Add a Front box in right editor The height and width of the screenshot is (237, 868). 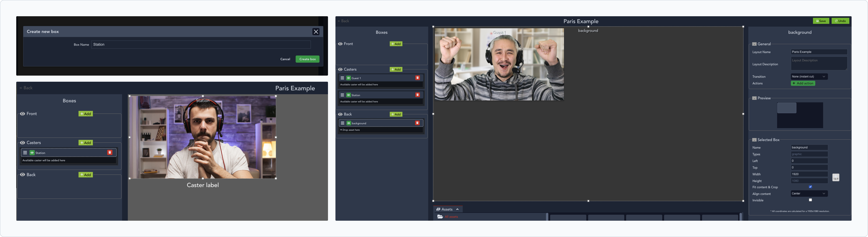click(396, 44)
